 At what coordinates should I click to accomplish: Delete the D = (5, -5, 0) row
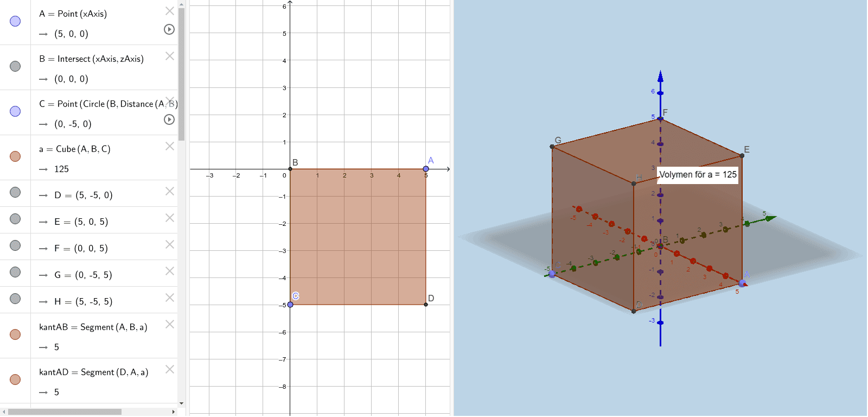pyautogui.click(x=170, y=191)
